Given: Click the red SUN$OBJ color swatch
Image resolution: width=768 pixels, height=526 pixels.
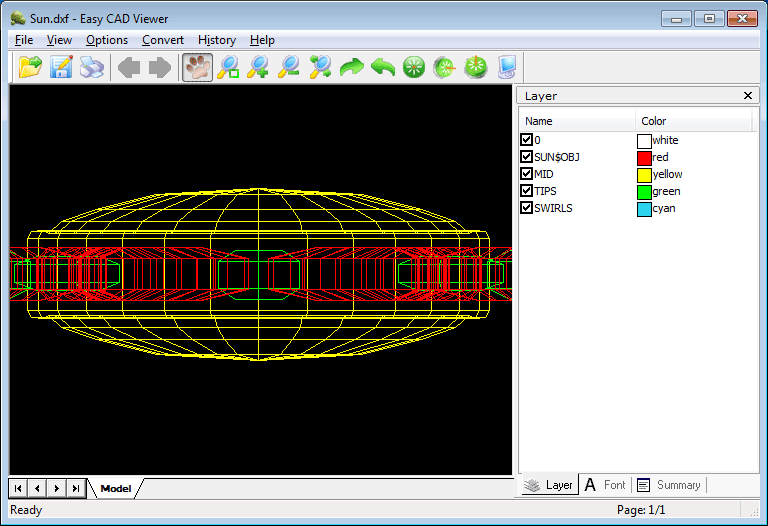Looking at the screenshot, I should click(x=644, y=157).
